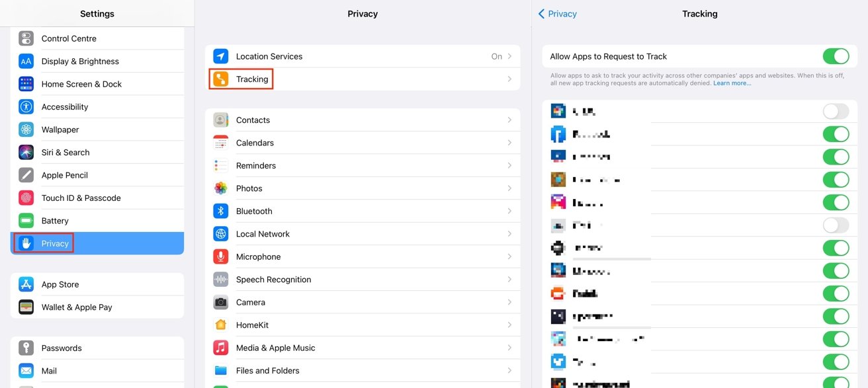Viewport: 868px width, 388px height.
Task: Open Accessibility icon in sidebar
Action: [26, 107]
